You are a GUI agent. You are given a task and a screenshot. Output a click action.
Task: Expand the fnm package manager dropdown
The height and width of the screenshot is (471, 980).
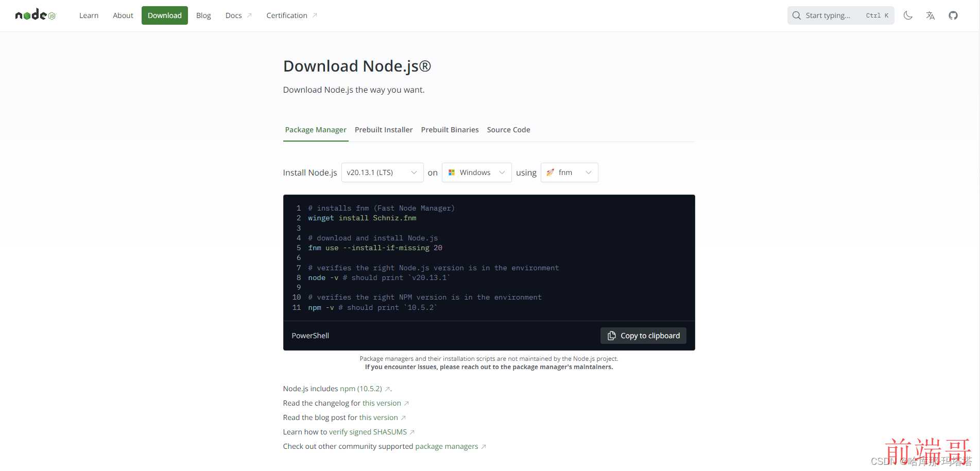coord(570,172)
